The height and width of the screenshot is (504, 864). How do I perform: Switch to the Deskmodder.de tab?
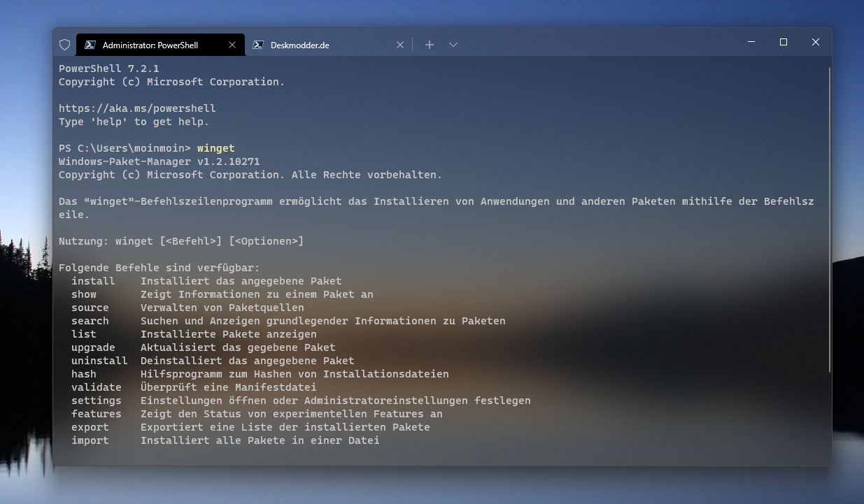pyautogui.click(x=329, y=45)
